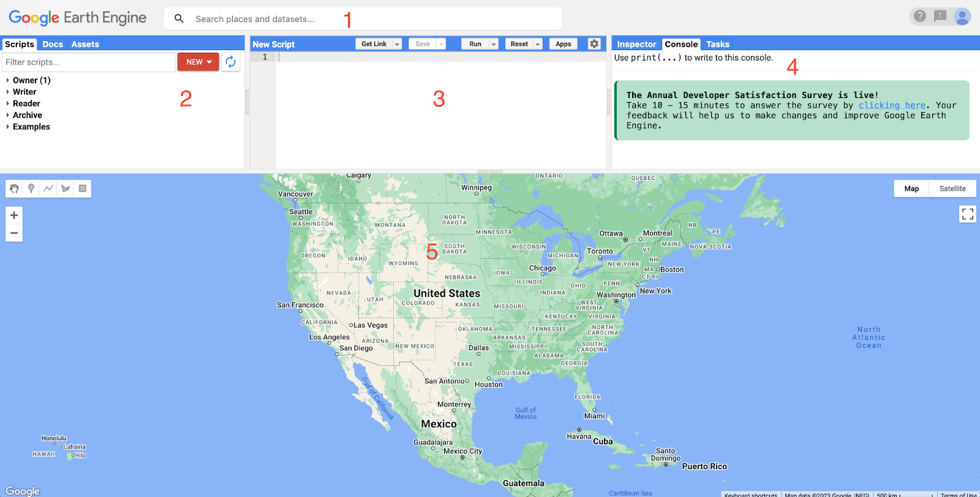This screenshot has width=980, height=497.
Task: Click the 'Chicago' city label
Action: point(543,268)
